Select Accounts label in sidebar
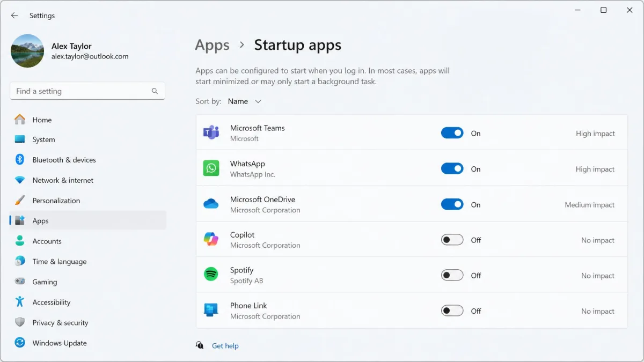 tap(47, 241)
